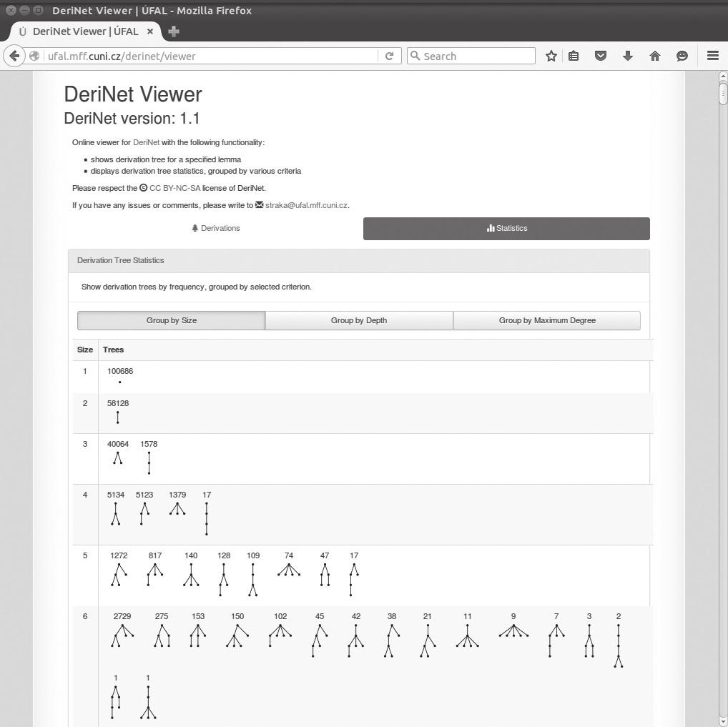Close the DeriNet Viewer tab
Viewport: 728px width, 727px height.
150,31
